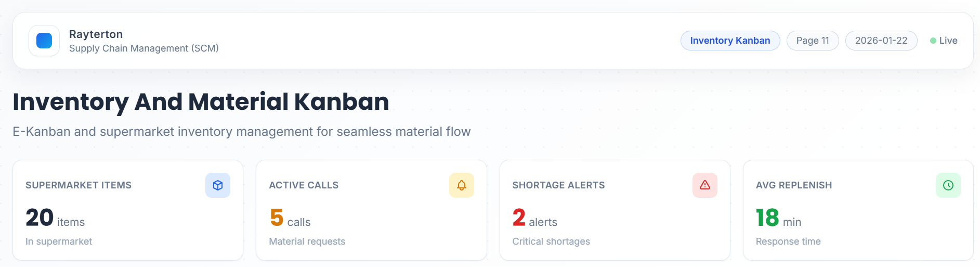Click the green clock Avg Replenish icon
The image size is (980, 267).
948,185
